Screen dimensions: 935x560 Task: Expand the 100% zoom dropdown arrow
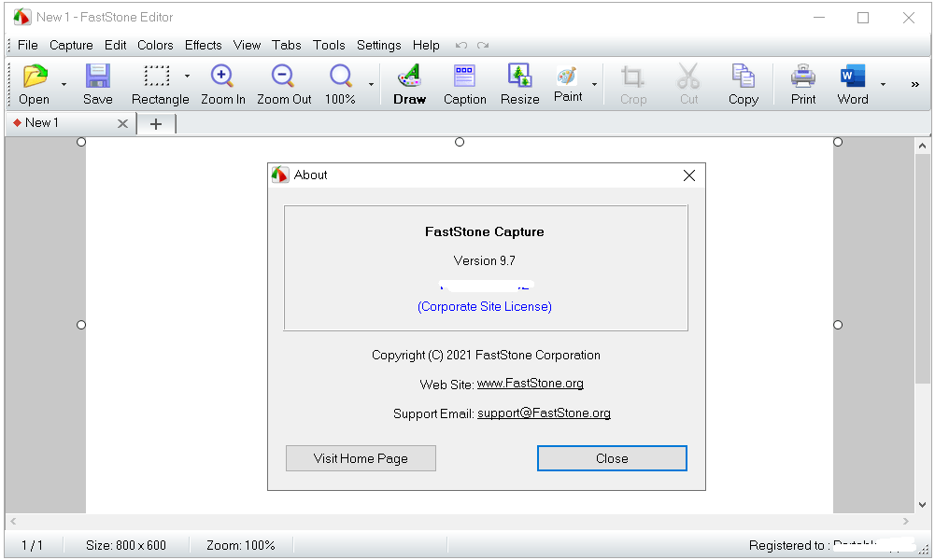[371, 85]
